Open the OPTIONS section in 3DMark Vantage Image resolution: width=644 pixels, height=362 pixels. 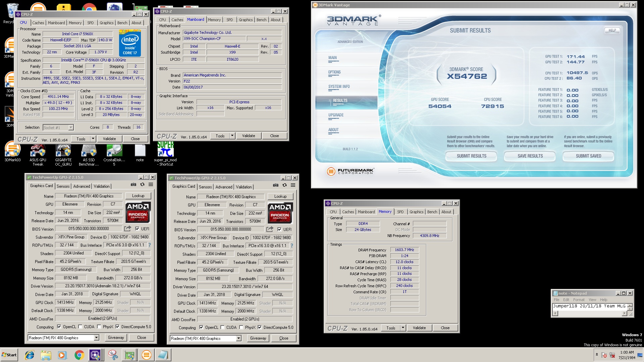point(334,72)
